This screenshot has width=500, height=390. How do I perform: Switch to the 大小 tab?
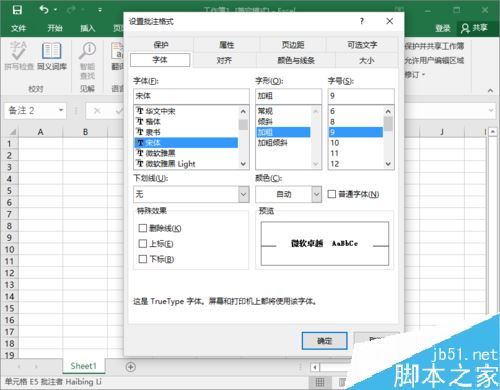367,60
